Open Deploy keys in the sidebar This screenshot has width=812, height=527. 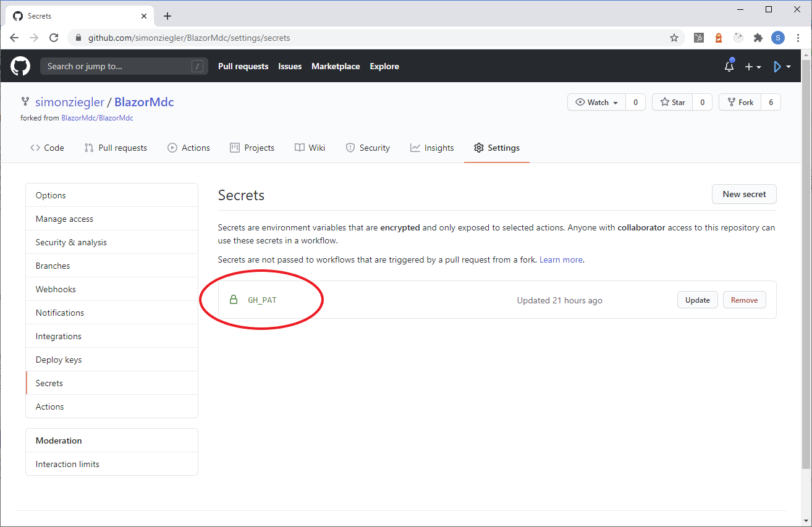[112, 360]
